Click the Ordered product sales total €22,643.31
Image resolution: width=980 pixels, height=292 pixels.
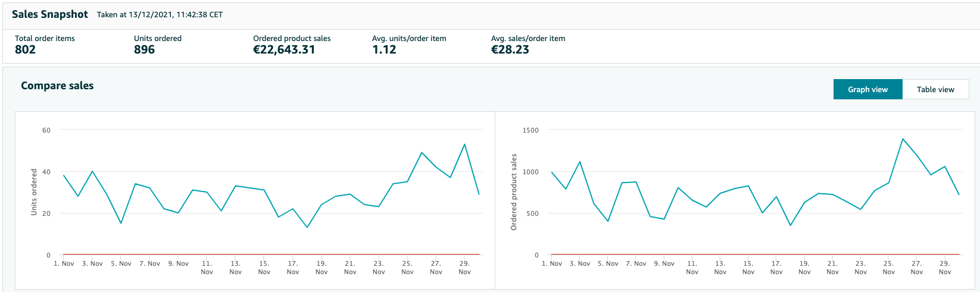tap(284, 50)
